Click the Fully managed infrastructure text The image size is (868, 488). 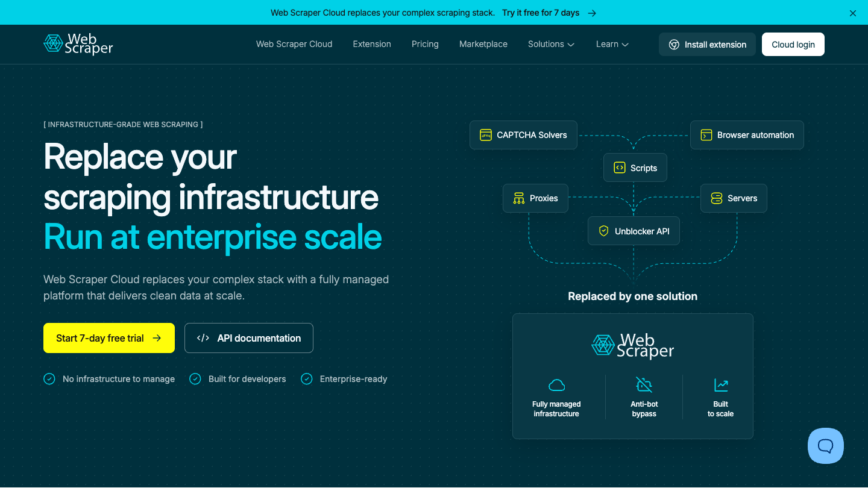[556, 409]
